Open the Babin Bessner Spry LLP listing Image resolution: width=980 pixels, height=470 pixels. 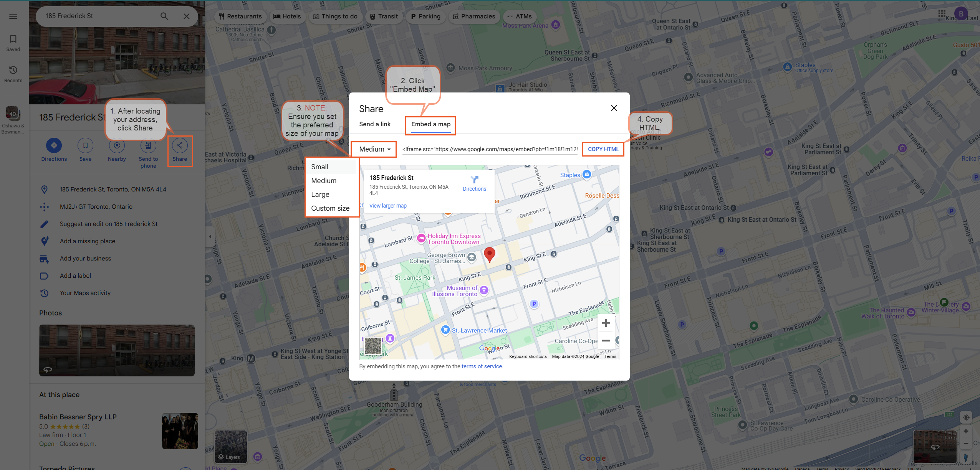tap(78, 417)
